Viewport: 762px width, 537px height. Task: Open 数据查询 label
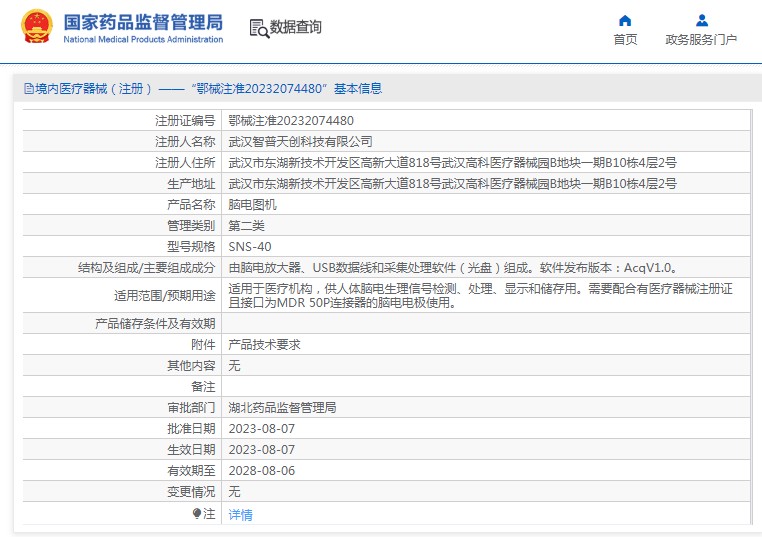pyautogui.click(x=295, y=27)
